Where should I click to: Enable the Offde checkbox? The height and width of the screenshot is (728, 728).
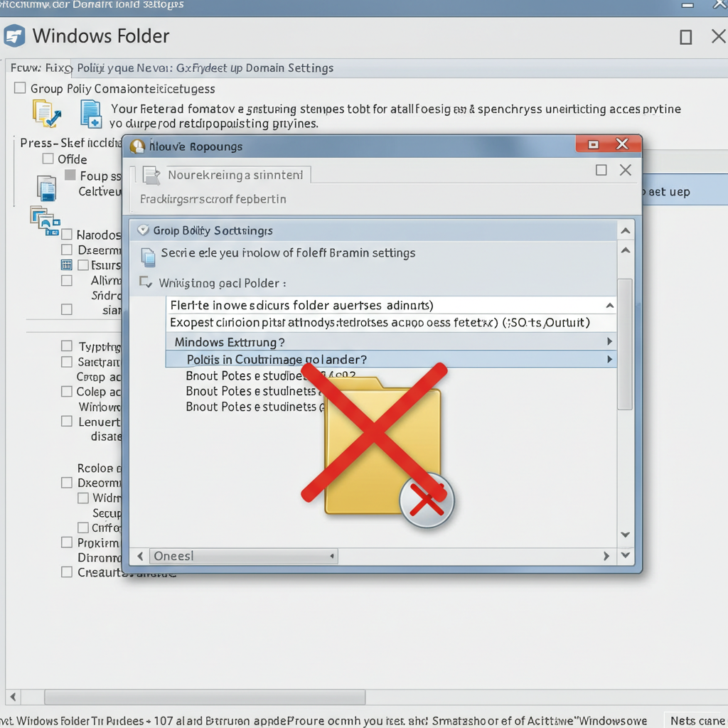[48, 159]
